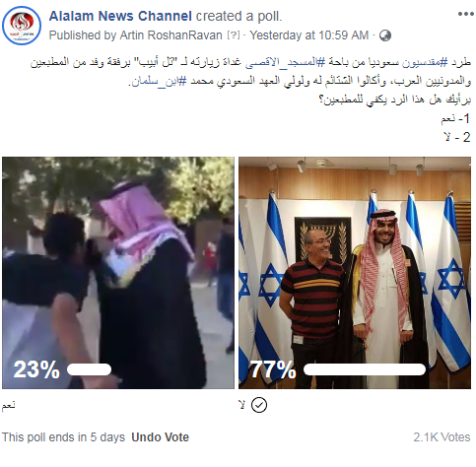Viewport: 476px width, 467px height.
Task: Choose the نعم poll option label
Action: [8, 405]
